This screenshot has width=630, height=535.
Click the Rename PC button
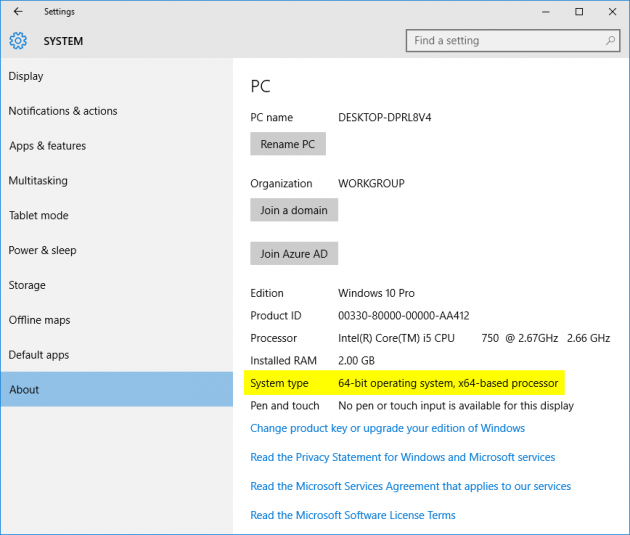[x=288, y=144]
